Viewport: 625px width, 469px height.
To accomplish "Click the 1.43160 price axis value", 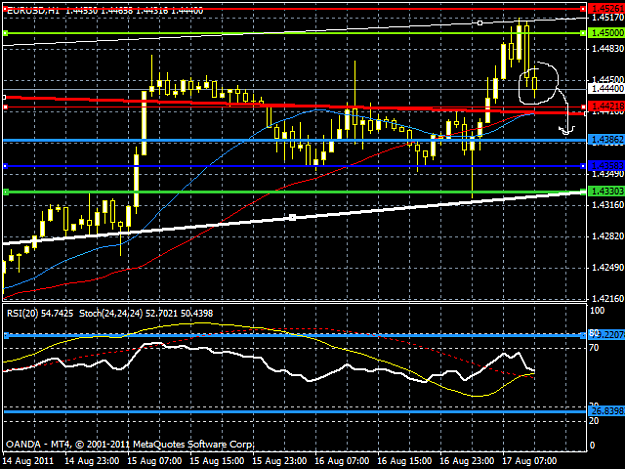I will (608, 204).
